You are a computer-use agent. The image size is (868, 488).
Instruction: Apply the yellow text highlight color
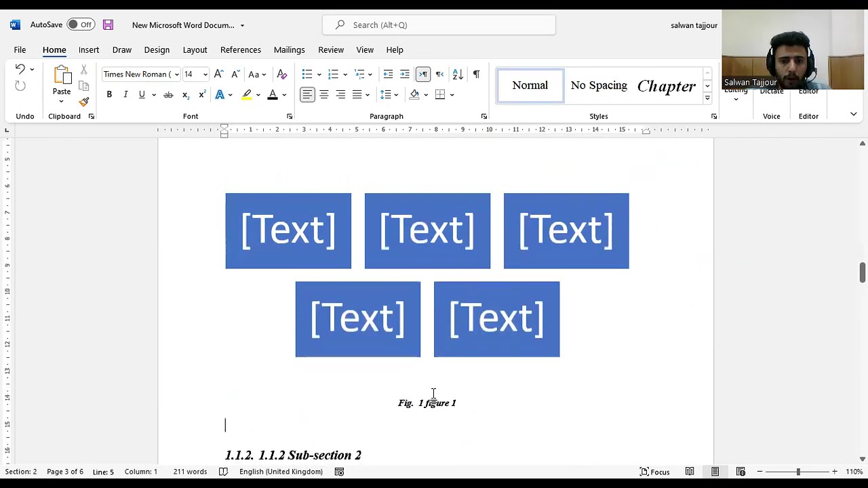pyautogui.click(x=247, y=95)
